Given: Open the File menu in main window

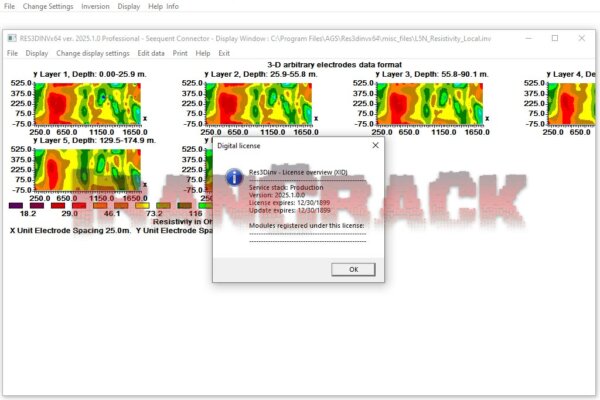Looking at the screenshot, I should coord(9,7).
